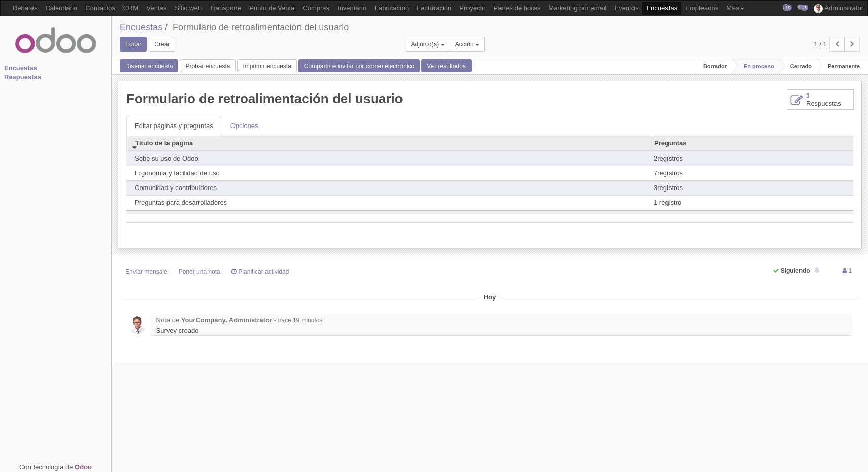The image size is (868, 472).
Task: Expand the Acción dropdown
Action: [x=467, y=44]
